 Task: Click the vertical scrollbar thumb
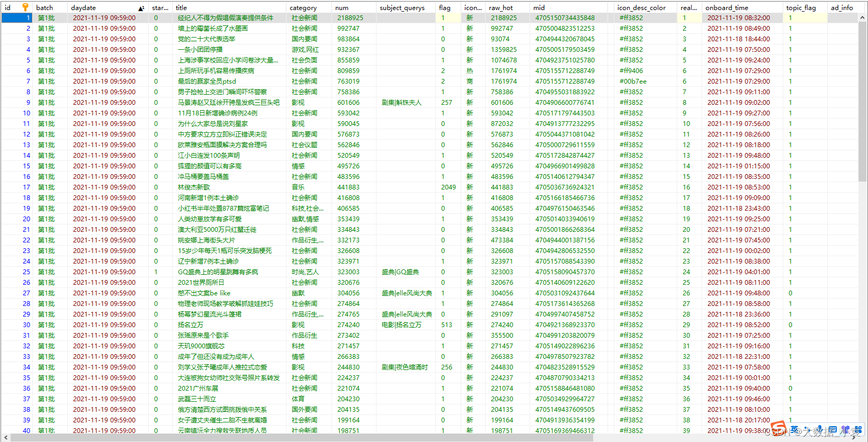pos(863,102)
